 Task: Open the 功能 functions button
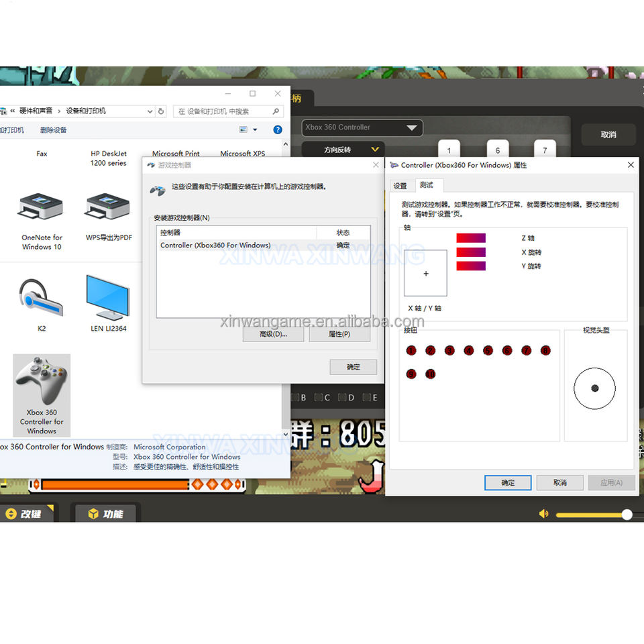[x=105, y=513]
